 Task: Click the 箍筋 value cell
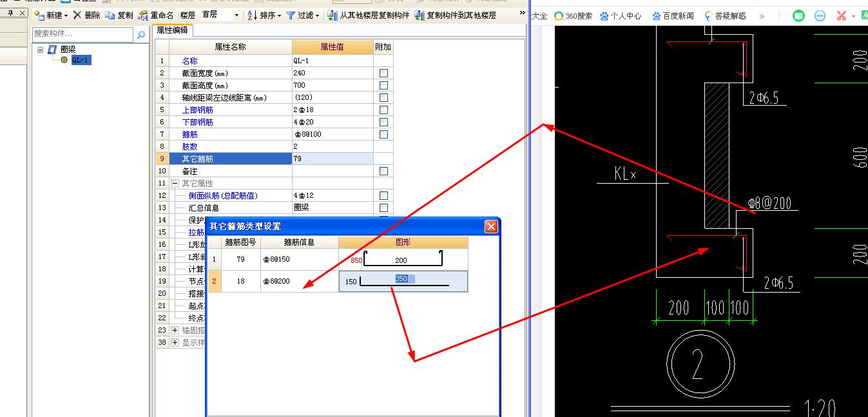tap(333, 134)
